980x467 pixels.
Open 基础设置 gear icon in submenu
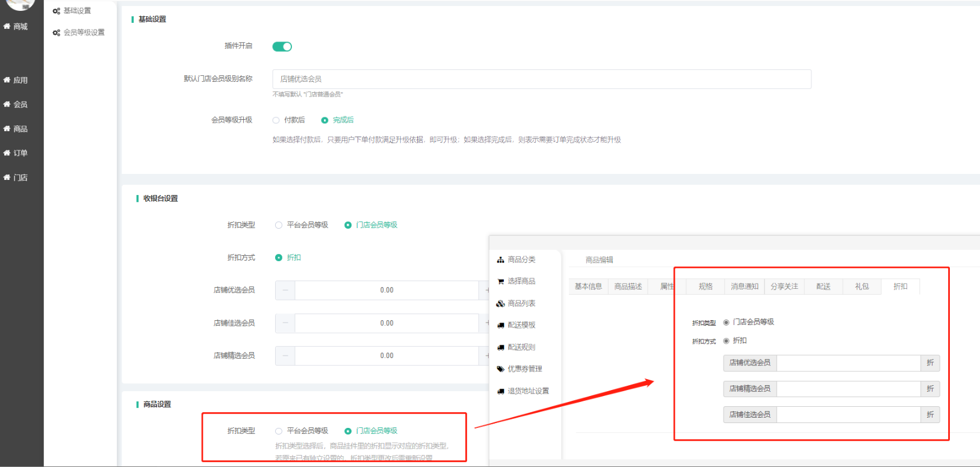pos(56,11)
